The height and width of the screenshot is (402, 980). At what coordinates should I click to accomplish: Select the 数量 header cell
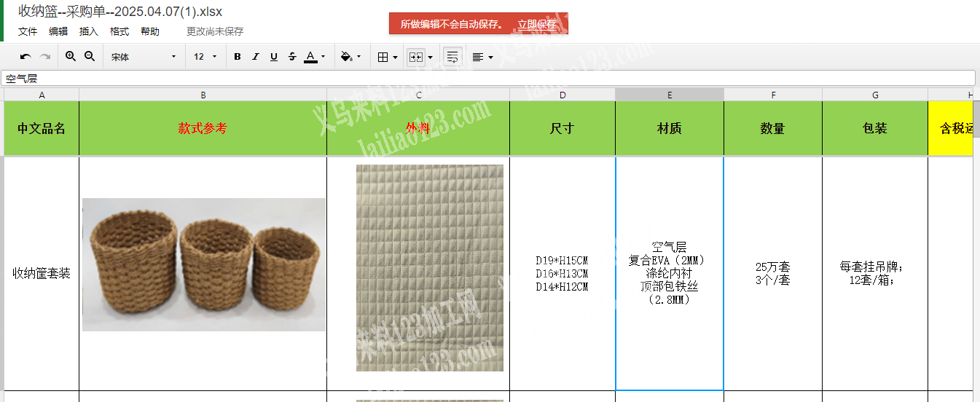(773, 128)
